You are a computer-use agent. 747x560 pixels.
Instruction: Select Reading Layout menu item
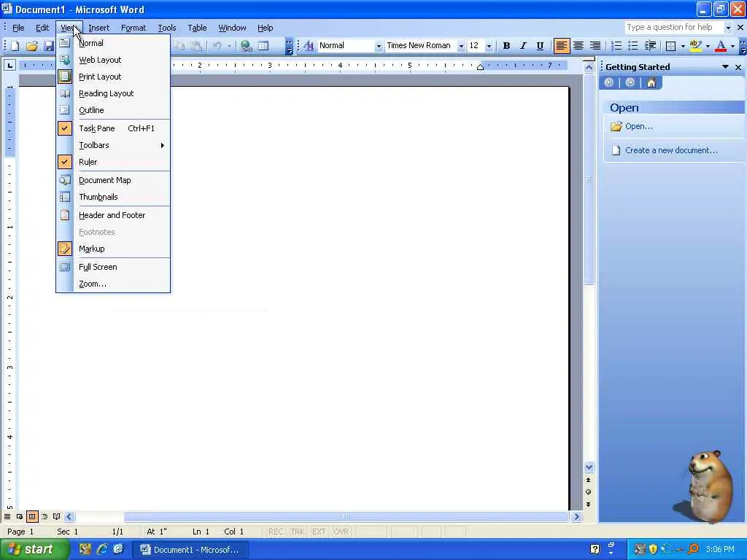pos(113,93)
